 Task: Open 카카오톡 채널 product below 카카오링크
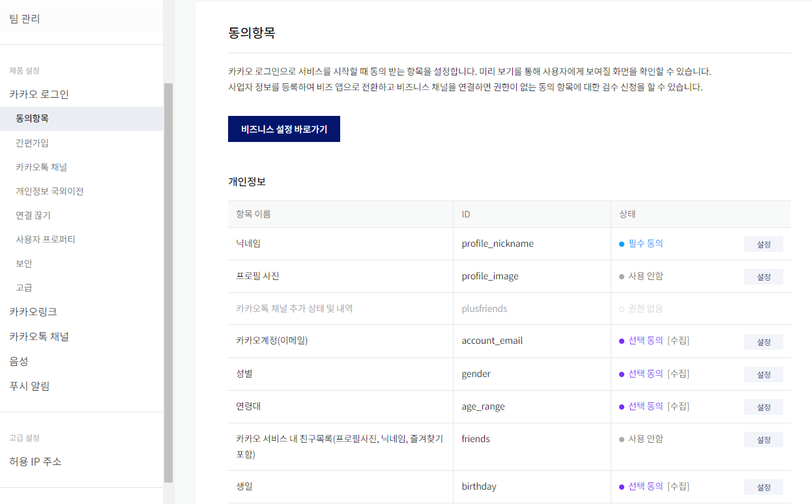coord(39,336)
